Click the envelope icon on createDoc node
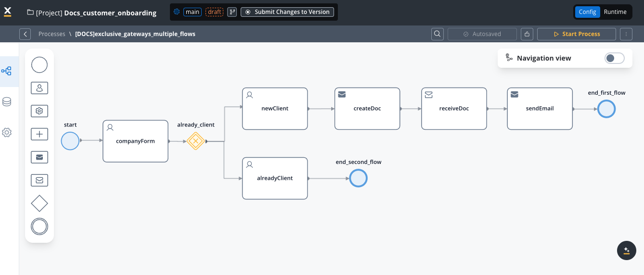Viewport: 644px width, 275px height. pos(342,95)
